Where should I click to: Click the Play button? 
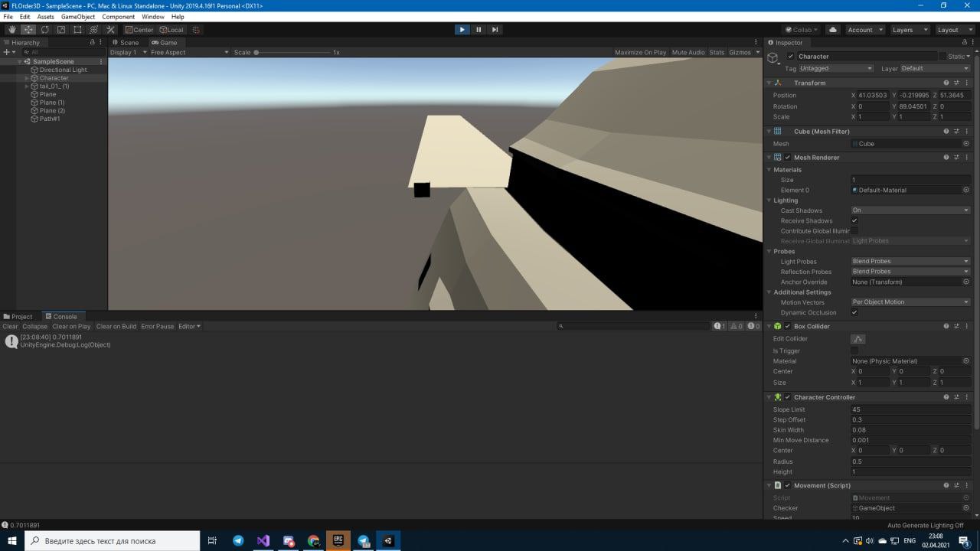(462, 30)
